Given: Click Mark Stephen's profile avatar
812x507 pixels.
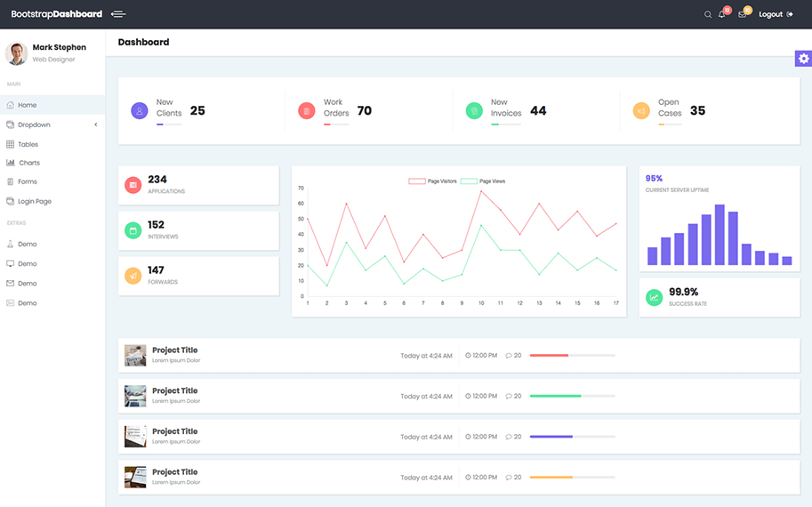Looking at the screenshot, I should click(x=16, y=53).
